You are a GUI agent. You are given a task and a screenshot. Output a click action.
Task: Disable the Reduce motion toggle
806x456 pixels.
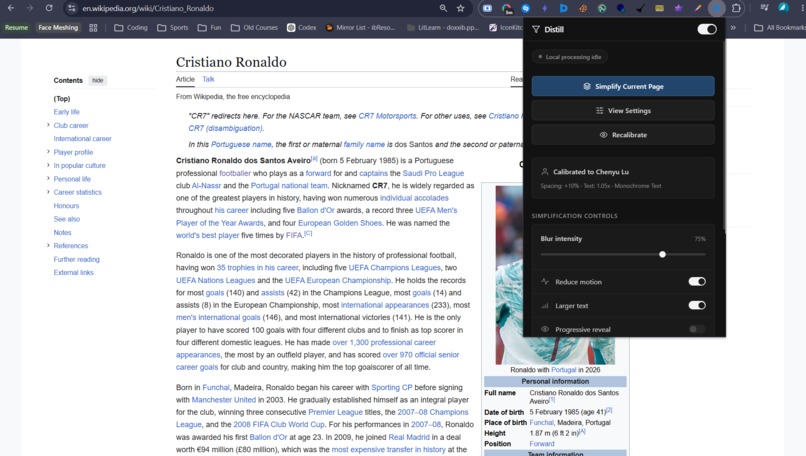(697, 281)
